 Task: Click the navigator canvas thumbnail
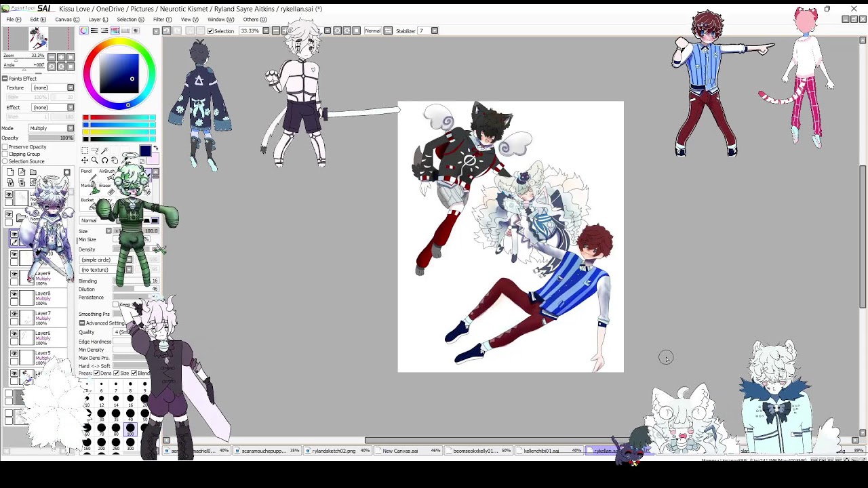pos(38,39)
